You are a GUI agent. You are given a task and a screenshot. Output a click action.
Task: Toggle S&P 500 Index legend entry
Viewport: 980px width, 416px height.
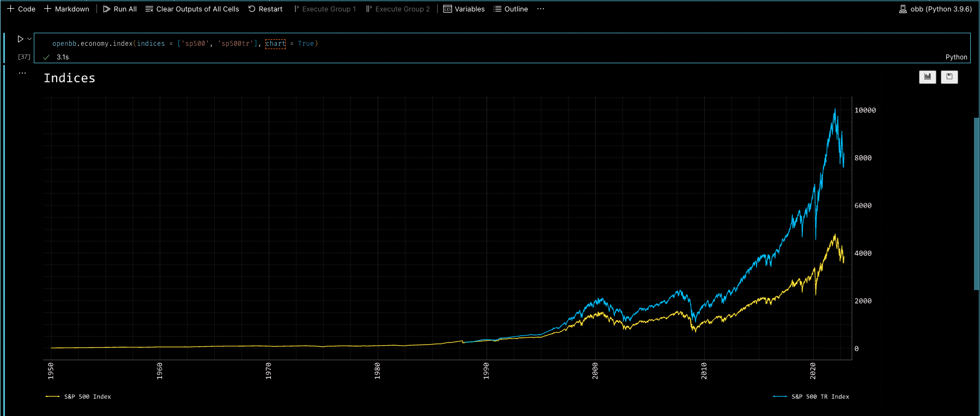tap(78, 396)
